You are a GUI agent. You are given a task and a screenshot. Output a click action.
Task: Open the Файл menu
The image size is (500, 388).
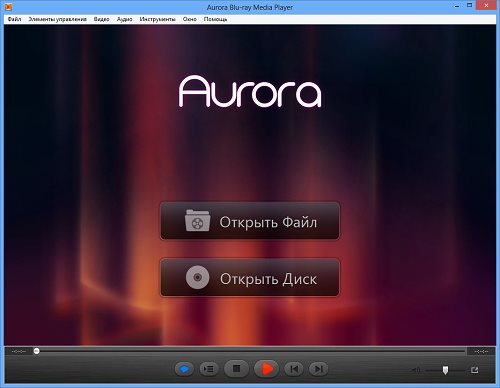click(14, 19)
